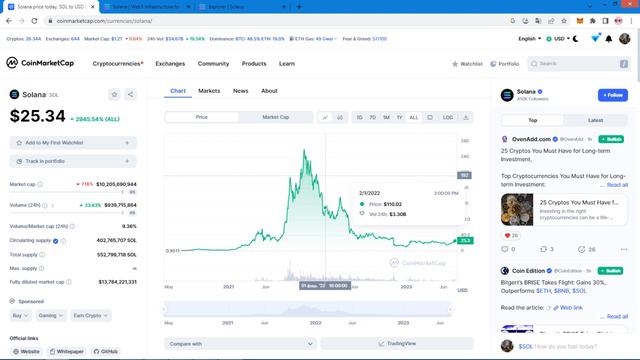Expand the Gaming dropdown

[x=51, y=316]
